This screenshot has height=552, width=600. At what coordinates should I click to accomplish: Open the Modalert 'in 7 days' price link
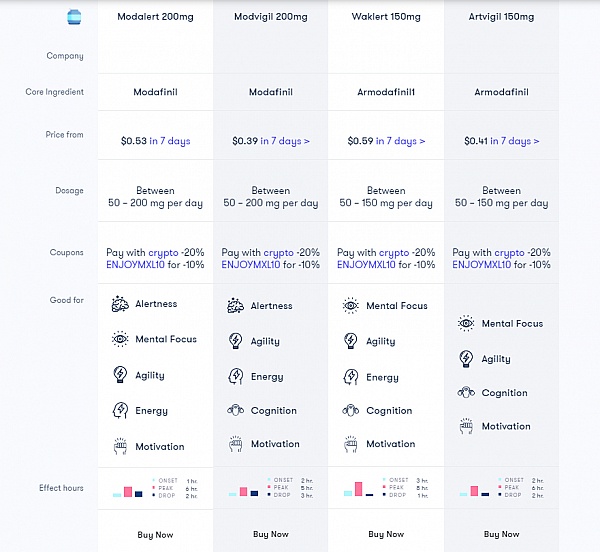pyautogui.click(x=170, y=141)
